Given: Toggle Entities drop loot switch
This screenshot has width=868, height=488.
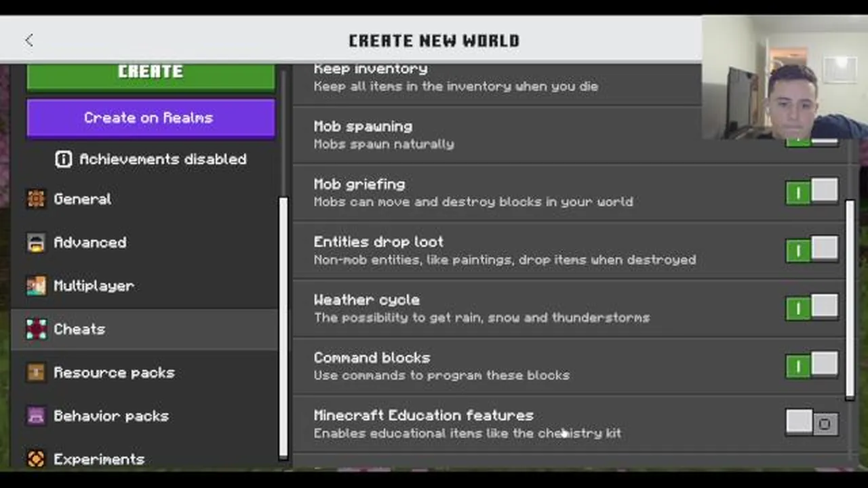Looking at the screenshot, I should pyautogui.click(x=812, y=250).
